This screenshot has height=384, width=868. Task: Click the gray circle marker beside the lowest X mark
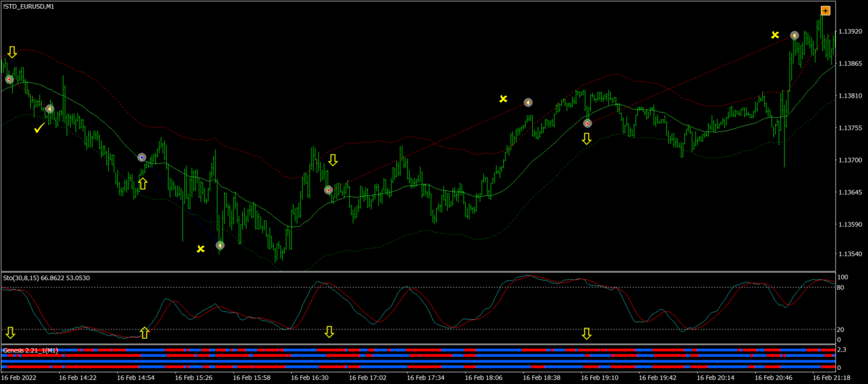click(x=220, y=246)
